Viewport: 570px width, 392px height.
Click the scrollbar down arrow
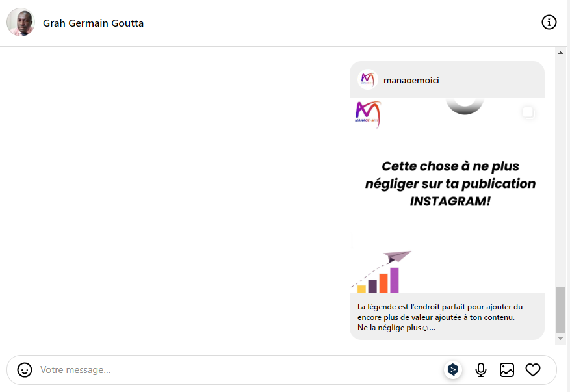click(x=560, y=339)
